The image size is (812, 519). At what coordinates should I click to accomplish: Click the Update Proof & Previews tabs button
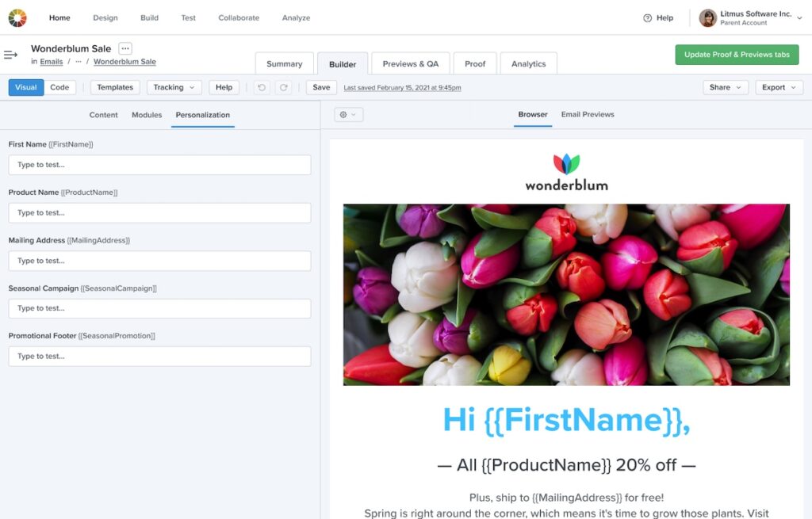737,55
